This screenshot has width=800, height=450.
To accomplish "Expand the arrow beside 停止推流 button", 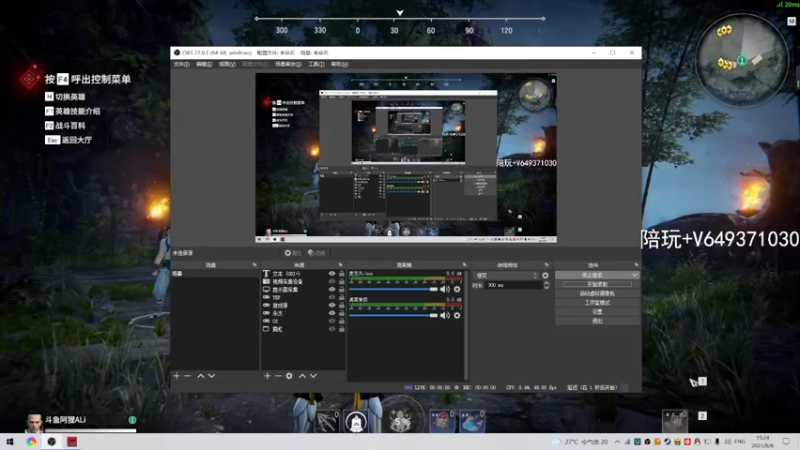I will pyautogui.click(x=634, y=275).
